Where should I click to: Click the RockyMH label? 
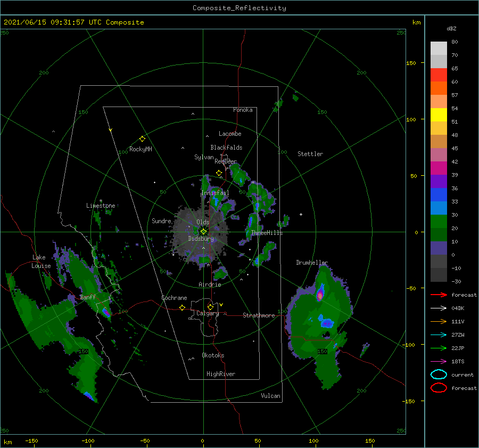coord(141,149)
